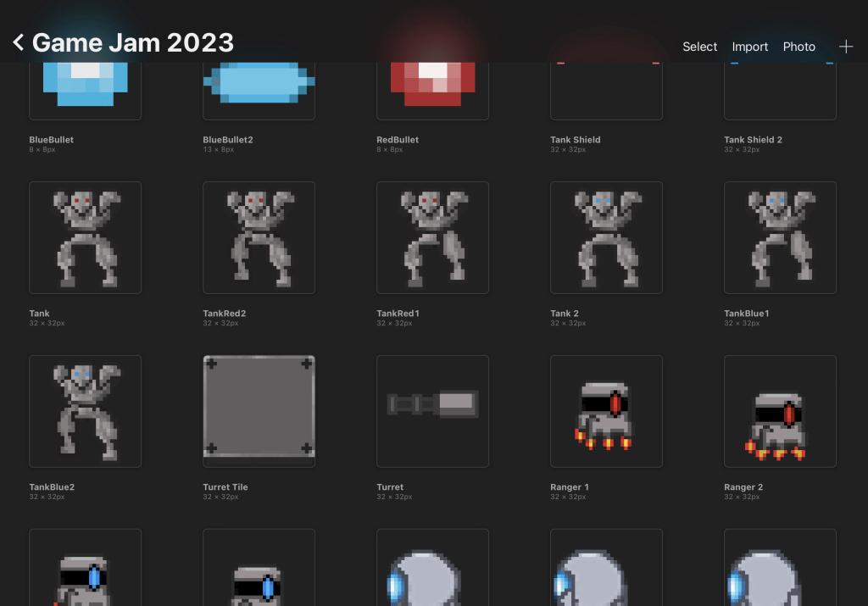Open the TankBlue2 sprite
The image size is (868, 606).
click(x=85, y=411)
